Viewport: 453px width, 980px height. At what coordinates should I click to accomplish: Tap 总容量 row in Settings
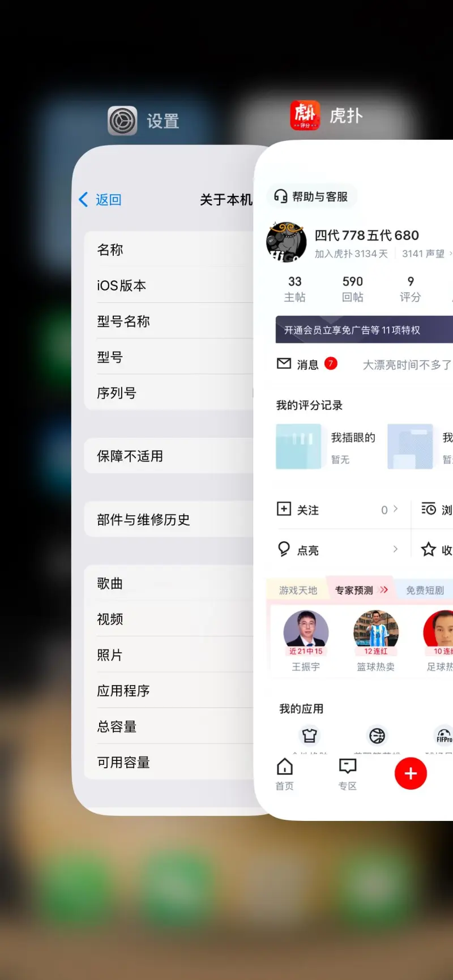pyautogui.click(x=169, y=725)
